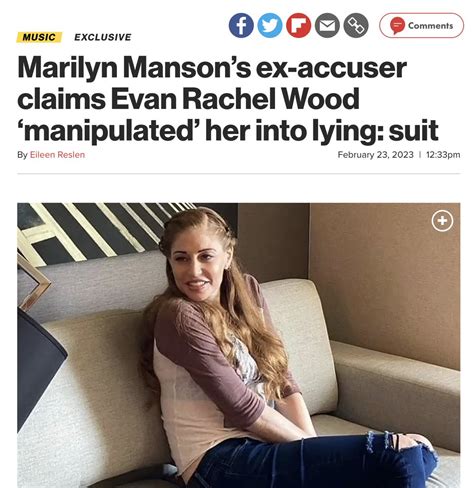Click the "By" byline prefix

[x=22, y=155]
